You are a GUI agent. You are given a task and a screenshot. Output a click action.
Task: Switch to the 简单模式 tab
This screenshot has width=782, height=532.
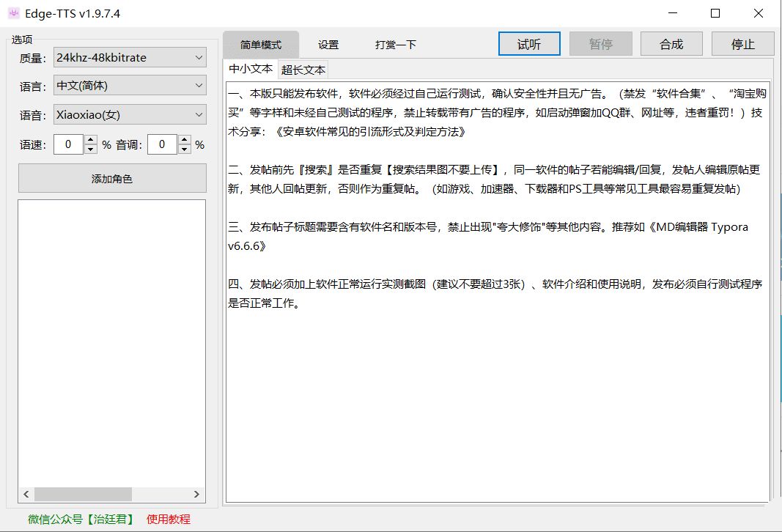(260, 45)
